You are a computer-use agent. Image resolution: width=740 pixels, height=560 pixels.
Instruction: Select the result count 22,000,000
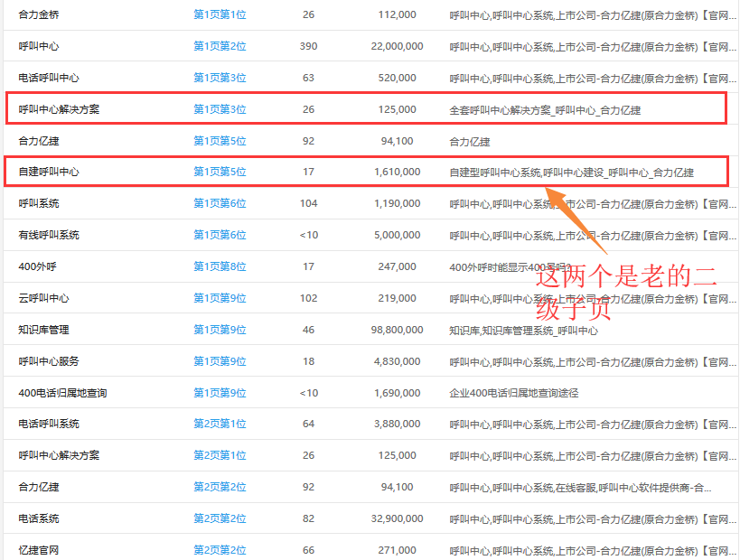click(397, 46)
